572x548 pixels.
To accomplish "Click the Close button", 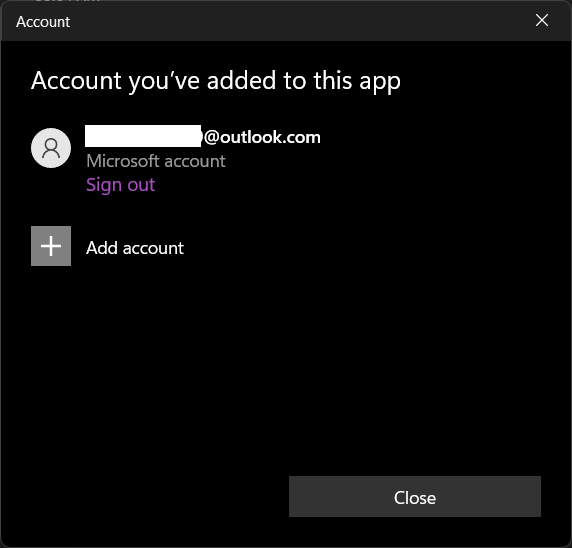I will click(415, 497).
